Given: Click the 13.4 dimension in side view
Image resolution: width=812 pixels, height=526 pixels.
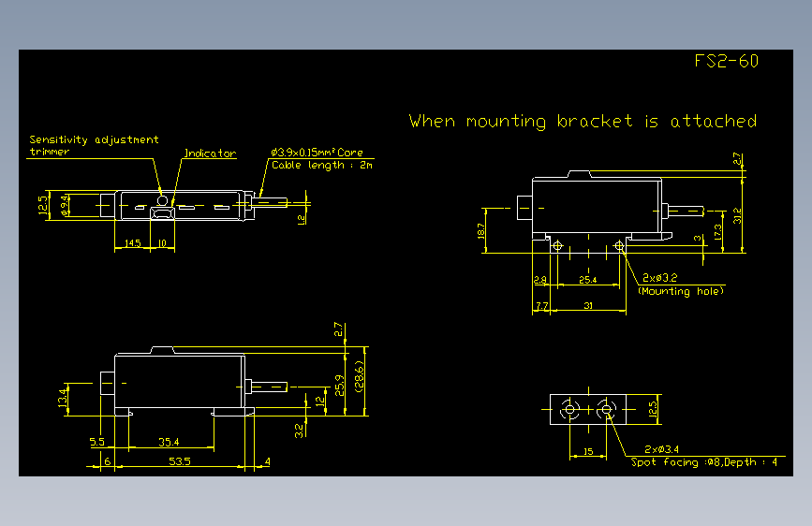Looking at the screenshot, I should [x=63, y=398].
